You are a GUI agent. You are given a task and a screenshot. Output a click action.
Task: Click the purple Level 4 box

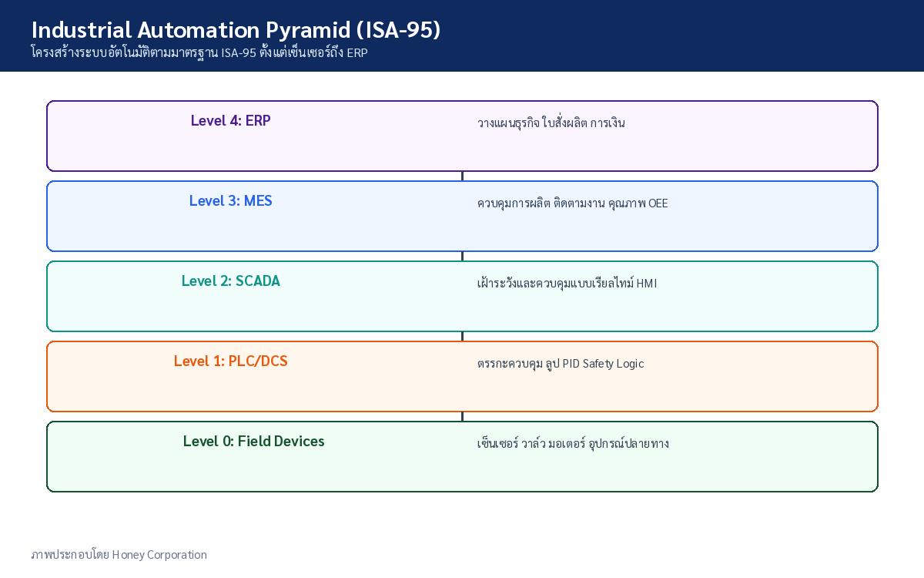pyautogui.click(x=462, y=136)
